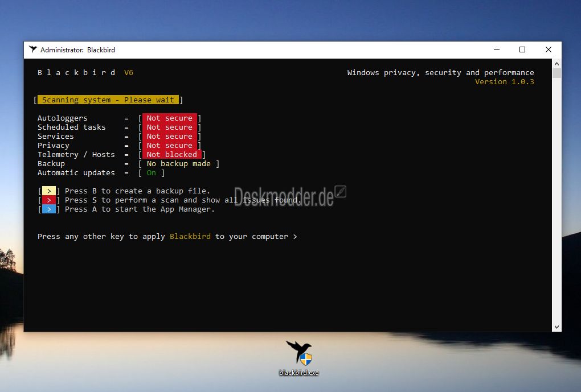Screen dimensions: 581x392
Task: Click the 'Autologgers' label
Action: pos(62,118)
